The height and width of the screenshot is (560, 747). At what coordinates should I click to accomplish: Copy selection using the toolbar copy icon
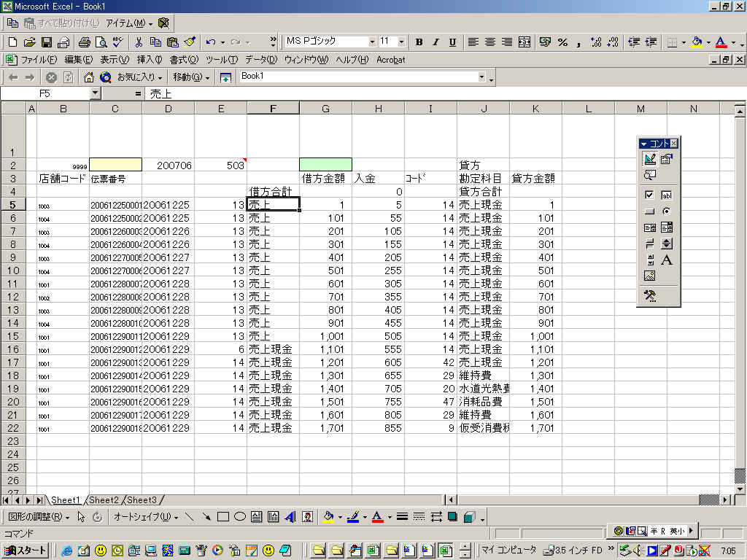tap(155, 42)
